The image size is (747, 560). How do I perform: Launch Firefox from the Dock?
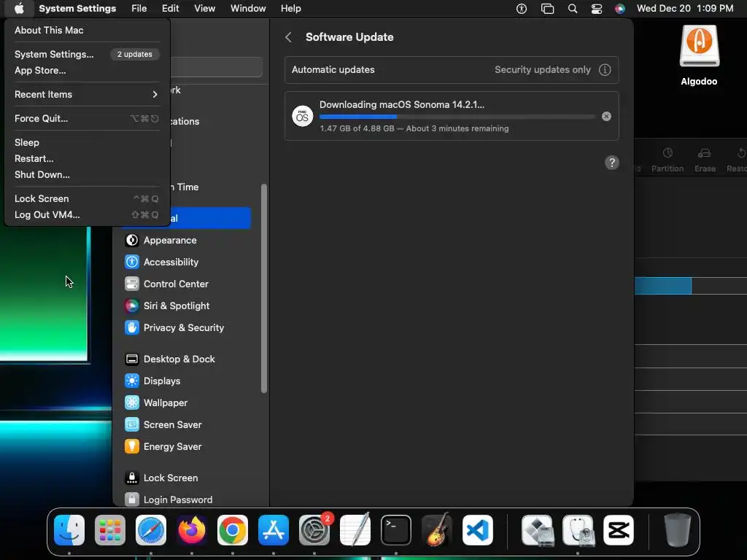point(192,530)
